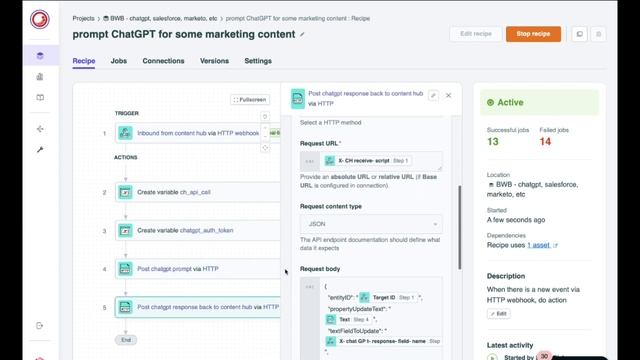This screenshot has height=360, width=640.
Task: Switch to the Jobs tab
Action: [x=119, y=61]
